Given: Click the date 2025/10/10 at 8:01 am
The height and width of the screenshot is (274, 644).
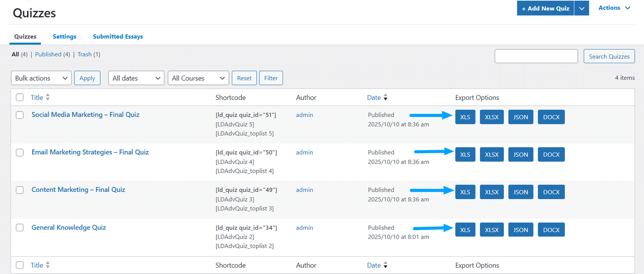Looking at the screenshot, I should pyautogui.click(x=398, y=237).
